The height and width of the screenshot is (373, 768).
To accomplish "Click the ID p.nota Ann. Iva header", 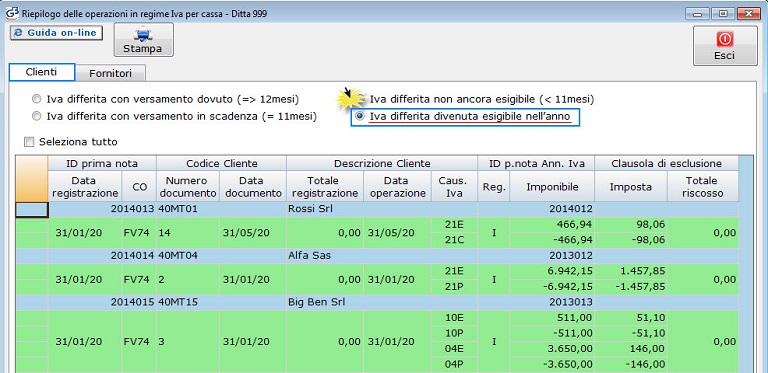I will pyautogui.click(x=536, y=163).
